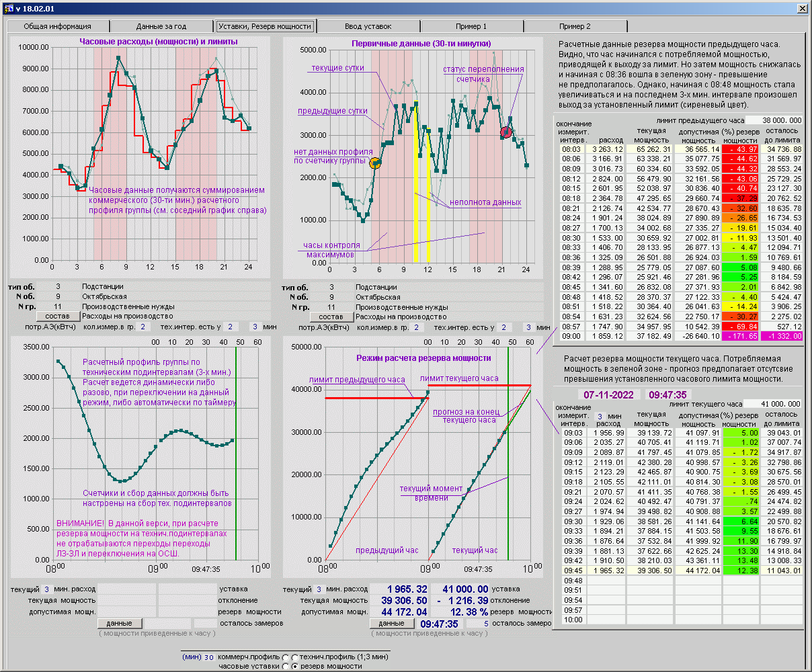The image size is (812, 672).
Task: Go to the Пример 1 tab
Action: pos(471,26)
